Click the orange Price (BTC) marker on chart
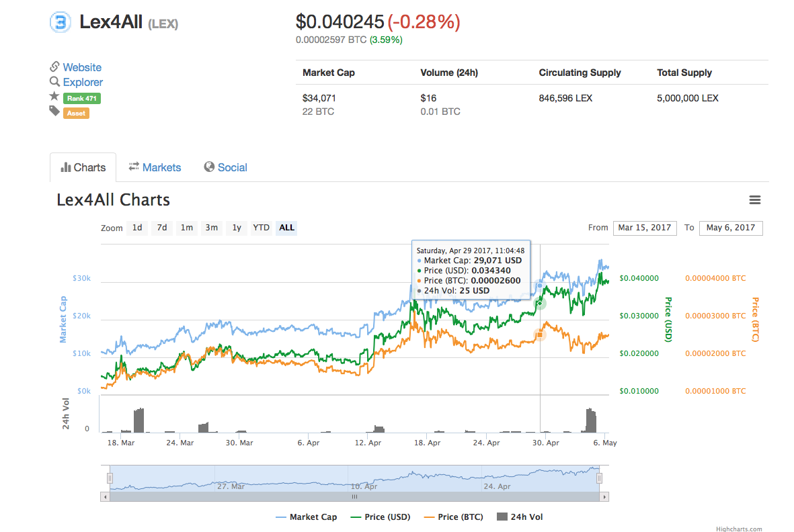 click(x=540, y=335)
